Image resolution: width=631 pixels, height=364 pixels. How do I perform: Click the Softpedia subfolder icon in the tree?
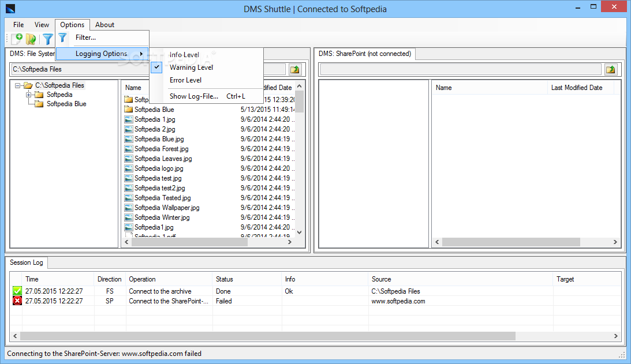click(x=39, y=95)
